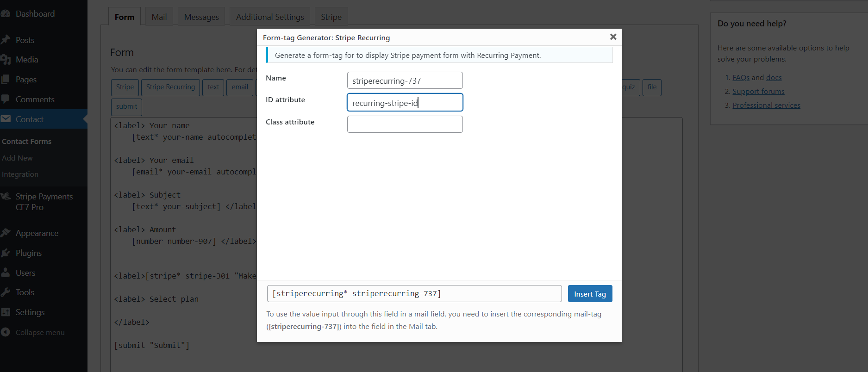Click the Collapse menu arrow icon
This screenshot has width=868, height=372.
6,332
